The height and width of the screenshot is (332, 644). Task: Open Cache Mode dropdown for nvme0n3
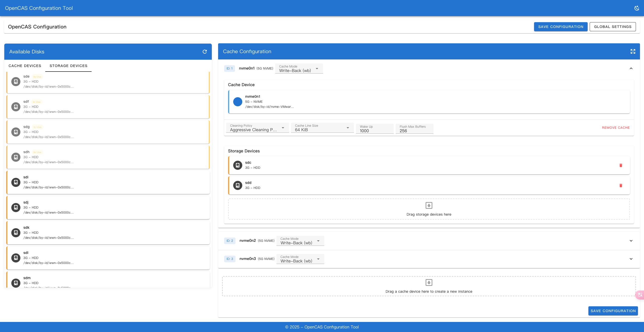point(300,259)
